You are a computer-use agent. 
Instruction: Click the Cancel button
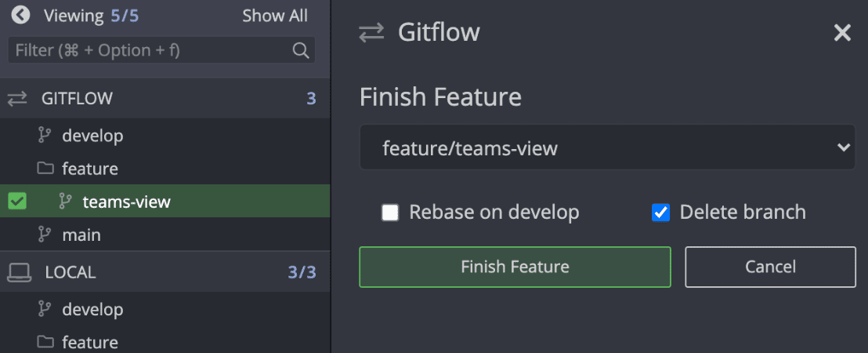[x=770, y=267]
